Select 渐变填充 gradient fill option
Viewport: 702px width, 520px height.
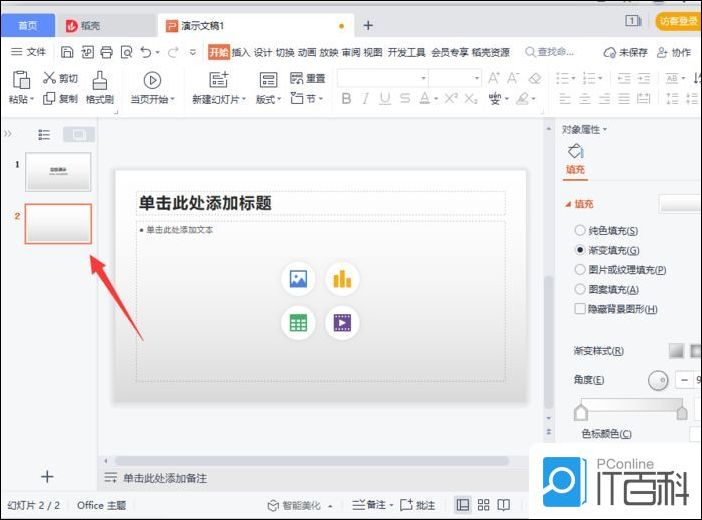[x=580, y=250]
